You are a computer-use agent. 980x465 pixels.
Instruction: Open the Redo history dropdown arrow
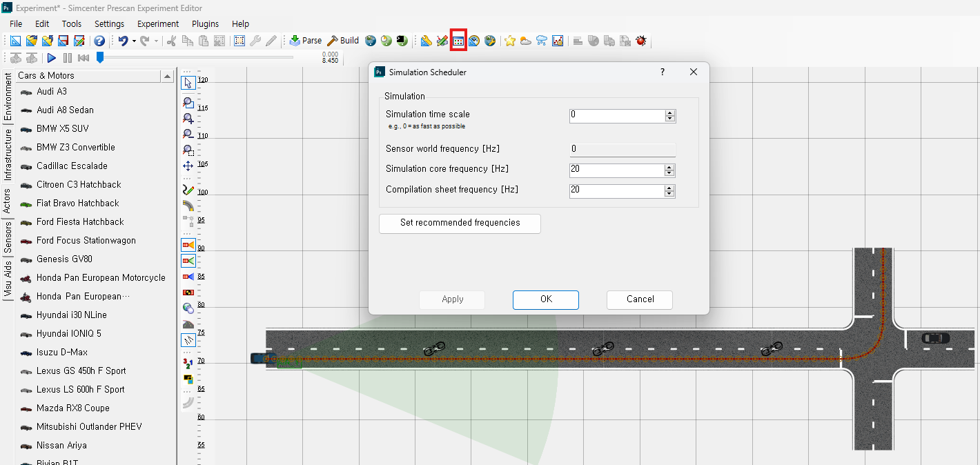(156, 41)
